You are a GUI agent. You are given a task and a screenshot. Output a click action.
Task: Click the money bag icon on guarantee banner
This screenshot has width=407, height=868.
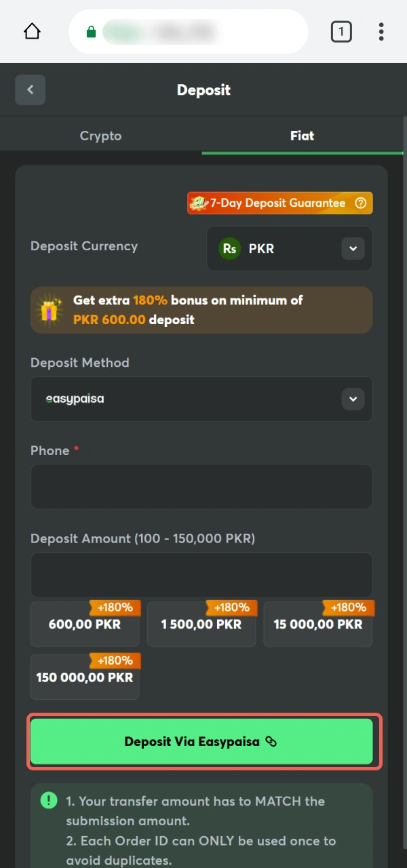point(199,203)
